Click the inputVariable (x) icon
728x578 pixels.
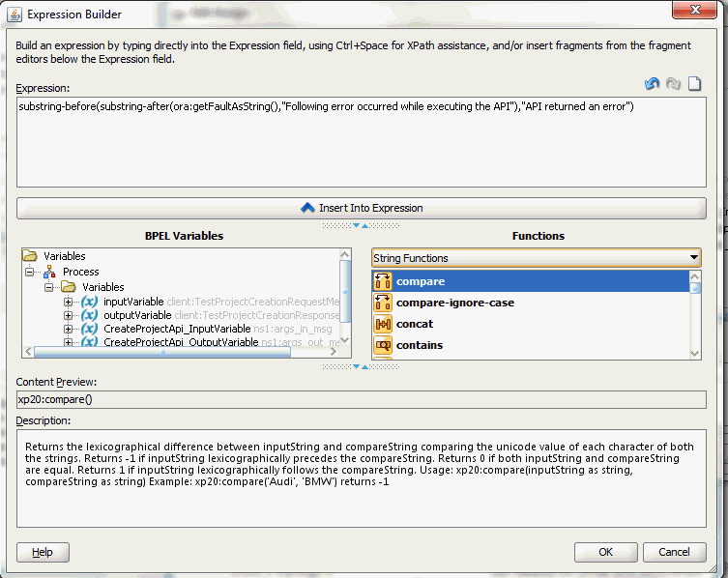(89, 302)
